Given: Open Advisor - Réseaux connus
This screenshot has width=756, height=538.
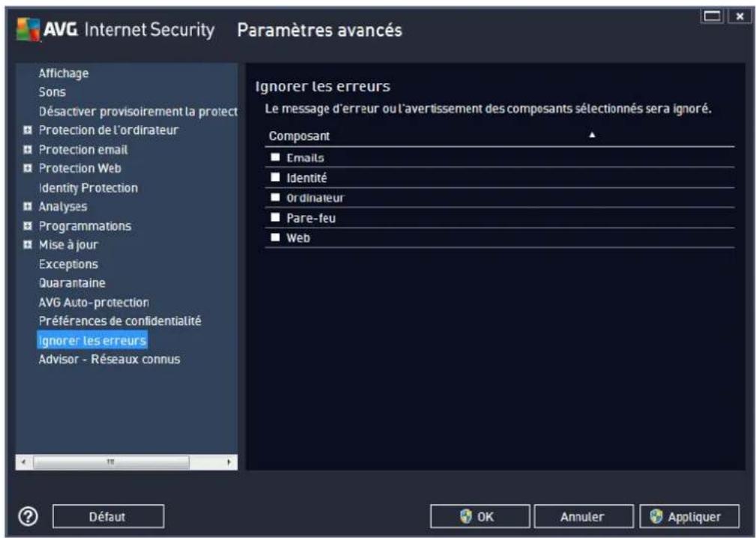Looking at the screenshot, I should click(x=109, y=359).
